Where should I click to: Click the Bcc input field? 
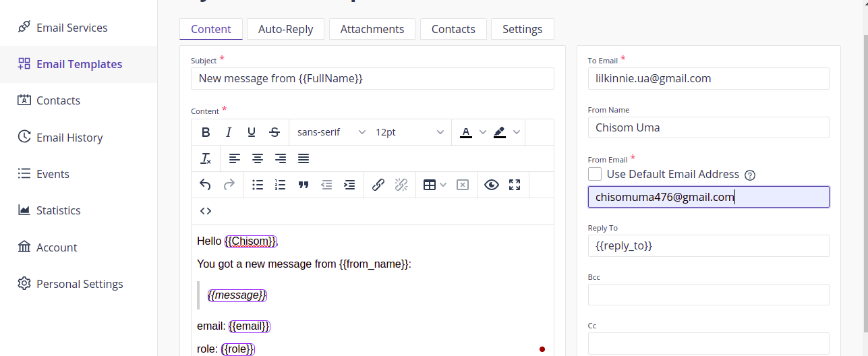(x=708, y=295)
